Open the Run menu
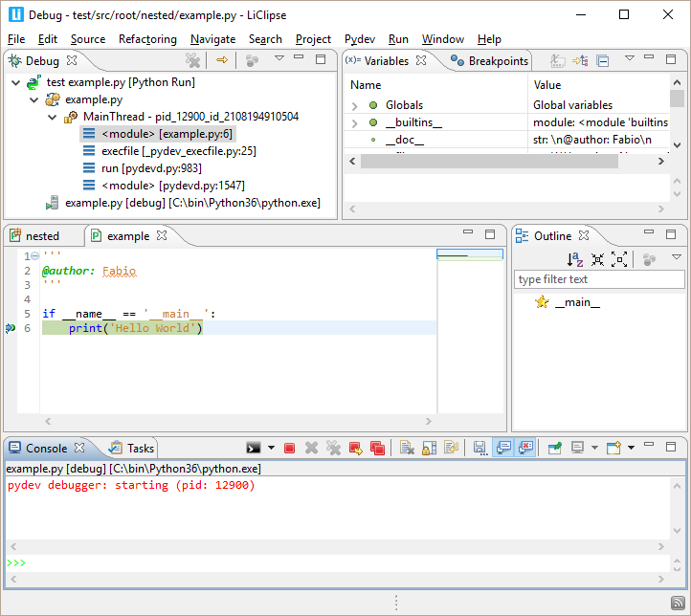This screenshot has height=616, width=691. (x=398, y=39)
